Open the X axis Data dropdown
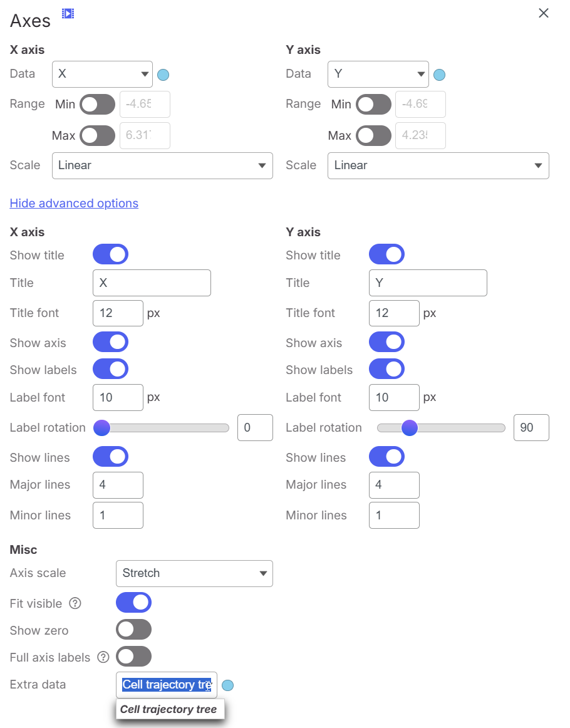 click(103, 75)
